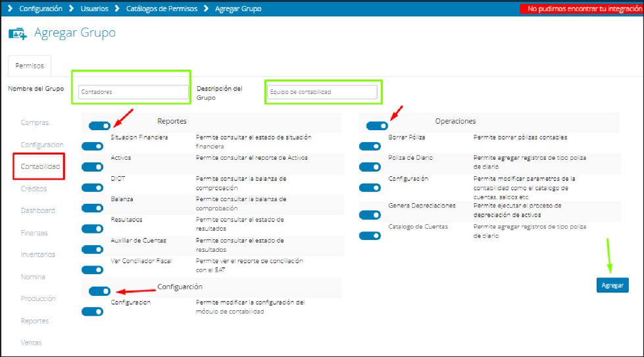The width and height of the screenshot is (644, 357).
Task: Select Inventarios in the sidebar
Action: tap(37, 254)
